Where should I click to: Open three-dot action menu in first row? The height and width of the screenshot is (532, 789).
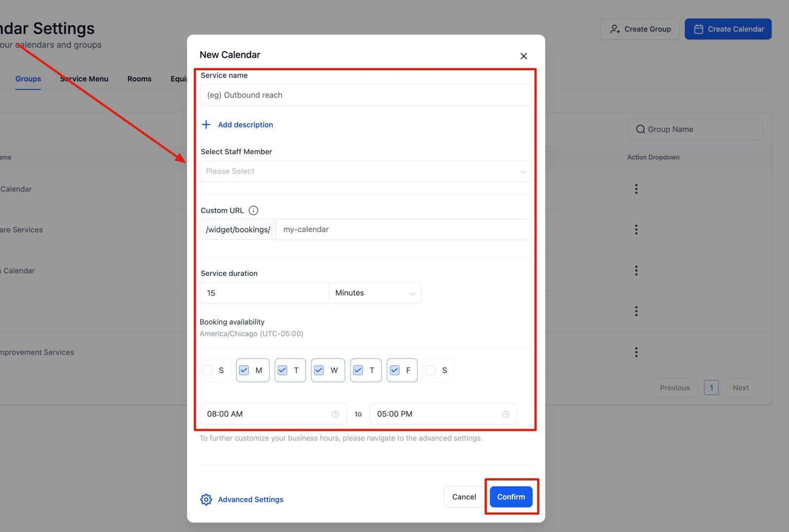coord(636,189)
